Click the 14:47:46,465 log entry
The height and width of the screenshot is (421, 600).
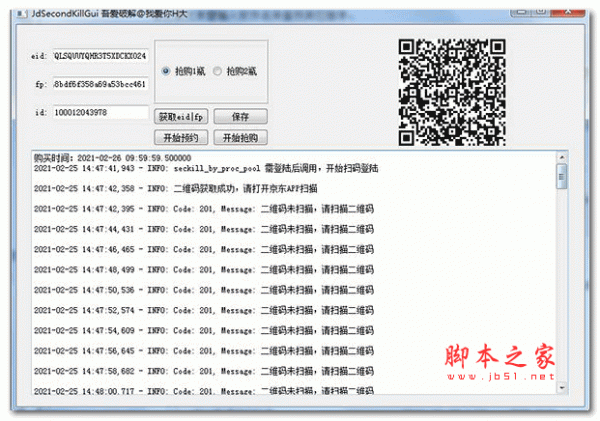pos(204,250)
